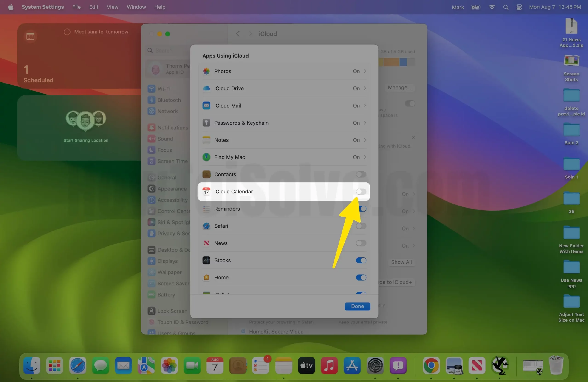This screenshot has width=588, height=382.
Task: Open Reminders from the Dock
Action: point(261,366)
